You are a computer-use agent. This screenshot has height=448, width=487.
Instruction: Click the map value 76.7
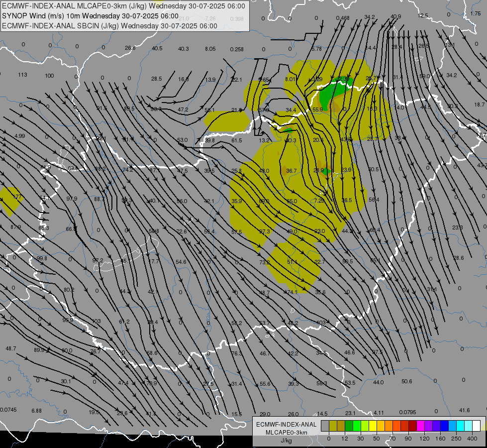pyautogui.click(x=95, y=351)
